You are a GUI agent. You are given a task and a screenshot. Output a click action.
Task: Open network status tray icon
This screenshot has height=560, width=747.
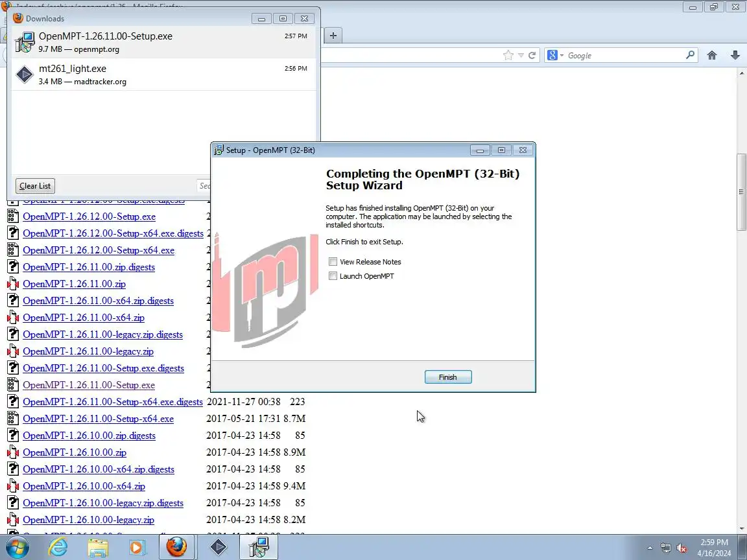[x=665, y=548]
